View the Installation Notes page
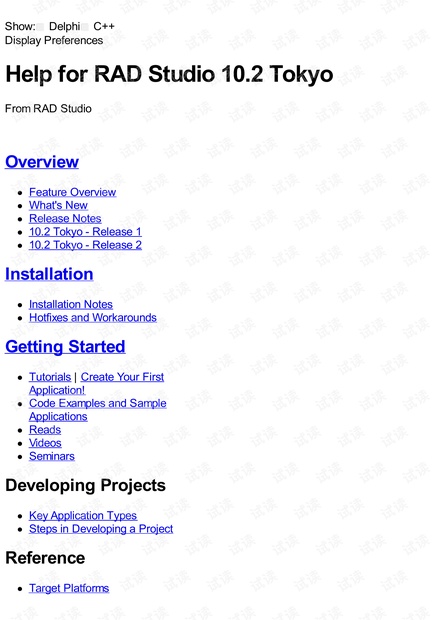 tap(71, 304)
